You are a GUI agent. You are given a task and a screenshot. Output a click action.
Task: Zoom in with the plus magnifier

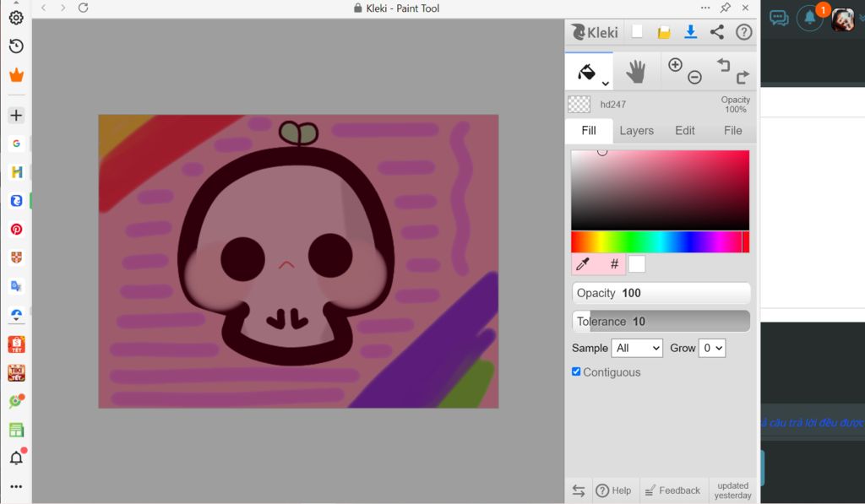pyautogui.click(x=675, y=65)
